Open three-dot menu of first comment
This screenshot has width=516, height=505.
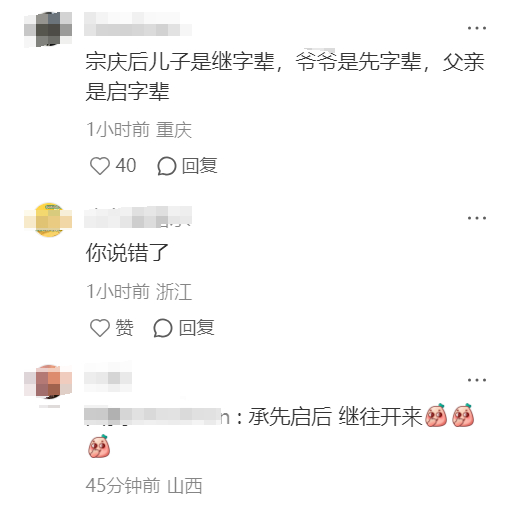[x=477, y=28]
